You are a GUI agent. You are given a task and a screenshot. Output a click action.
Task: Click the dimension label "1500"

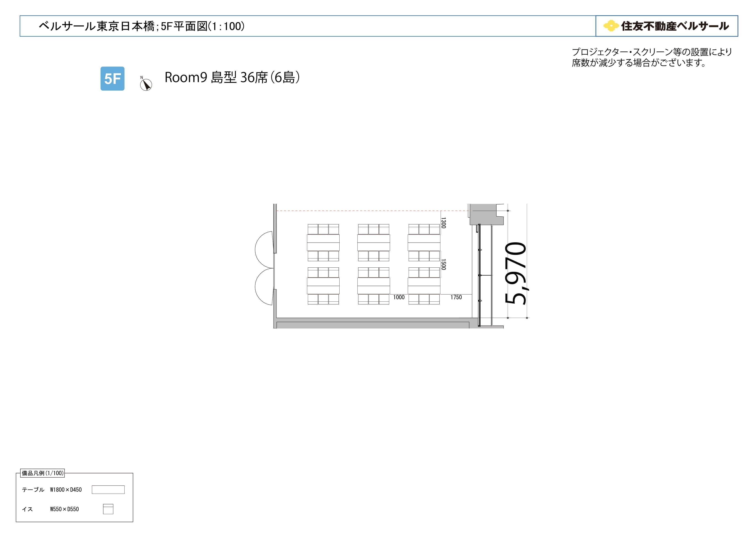[444, 264]
